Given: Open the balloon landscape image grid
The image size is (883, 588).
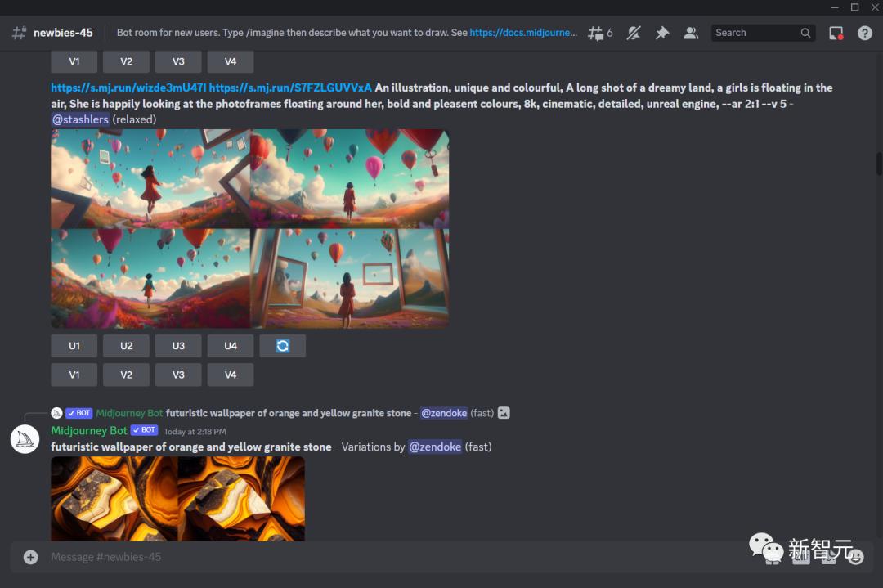Looking at the screenshot, I should click(249, 228).
